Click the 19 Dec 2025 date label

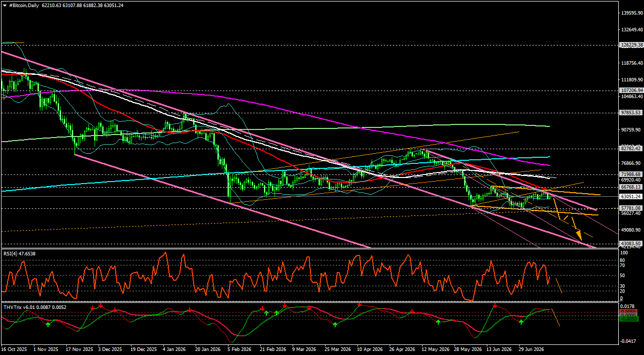(x=143, y=349)
